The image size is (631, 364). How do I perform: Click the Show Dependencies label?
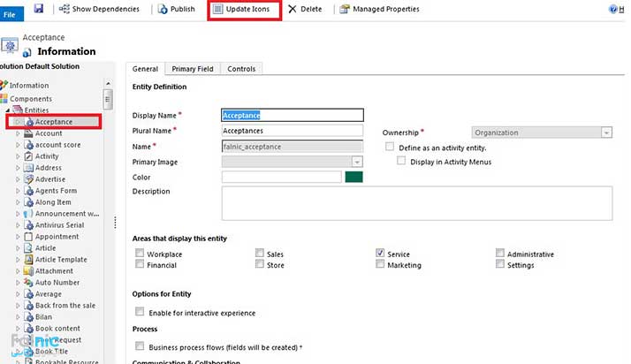tap(106, 9)
